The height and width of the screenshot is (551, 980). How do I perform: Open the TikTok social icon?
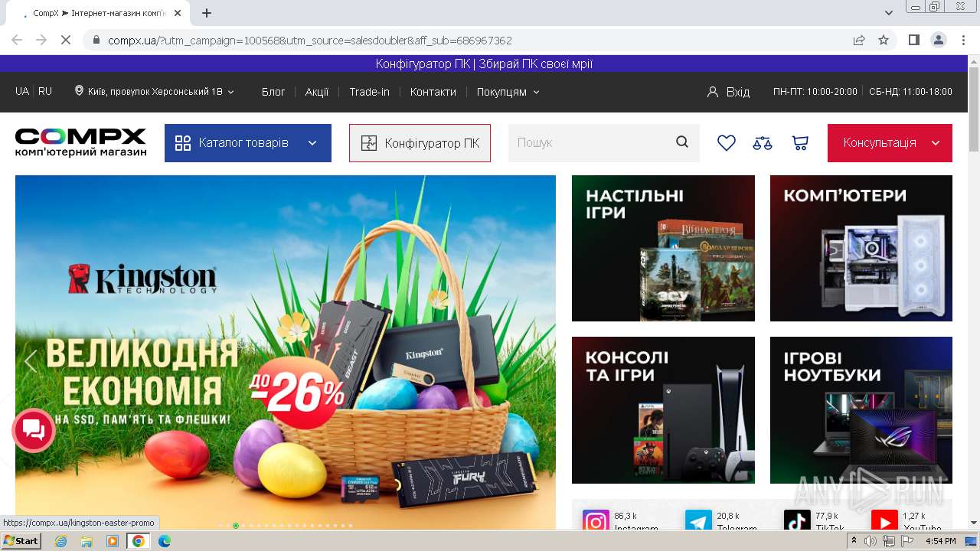[797, 521]
